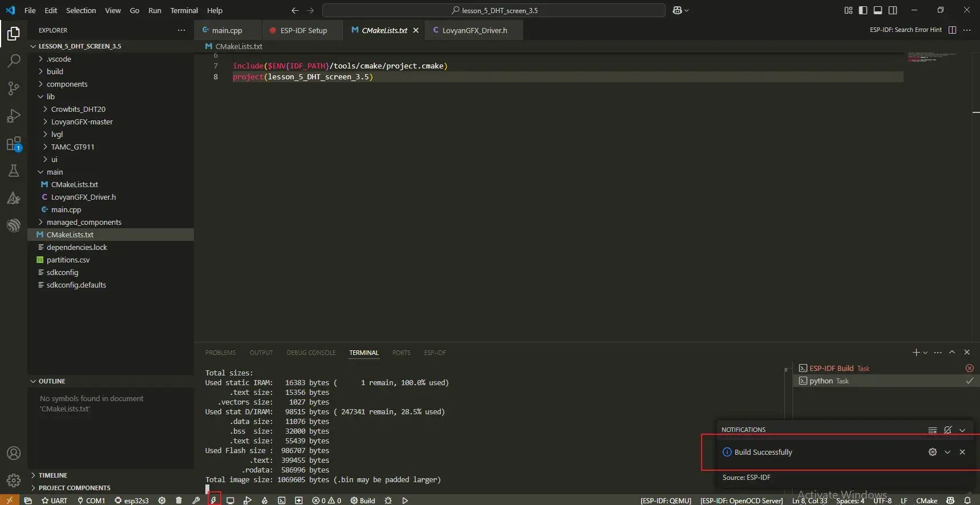Screen dimensions: 980x505
Task: Toggle the primary sidebar layout button
Action: [x=863, y=10]
